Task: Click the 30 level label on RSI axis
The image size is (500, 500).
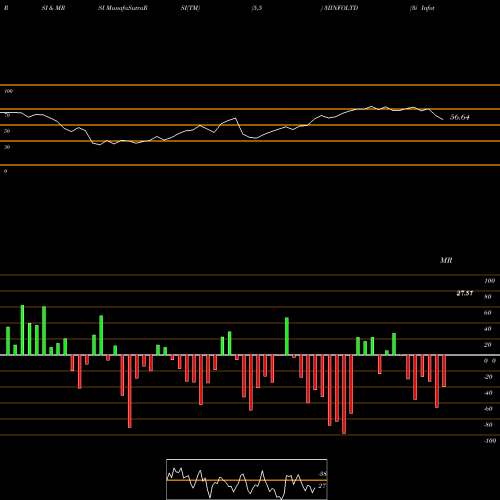Action: coord(7,147)
